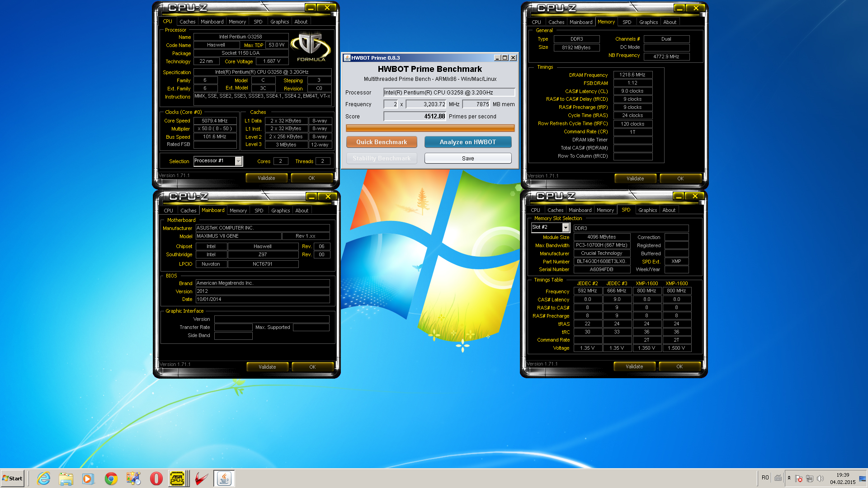This screenshot has height=488, width=868.
Task: Open the Action Center flag icon
Action: (799, 479)
